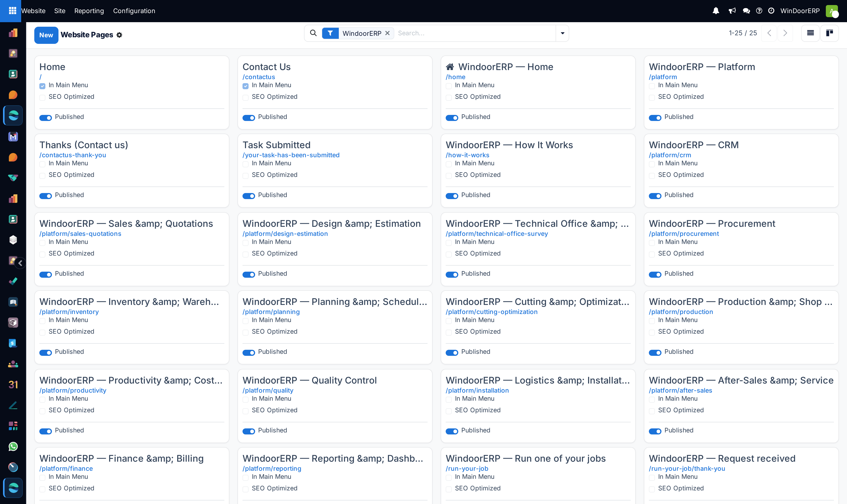Click the New button
The image size is (847, 504).
coord(46,35)
